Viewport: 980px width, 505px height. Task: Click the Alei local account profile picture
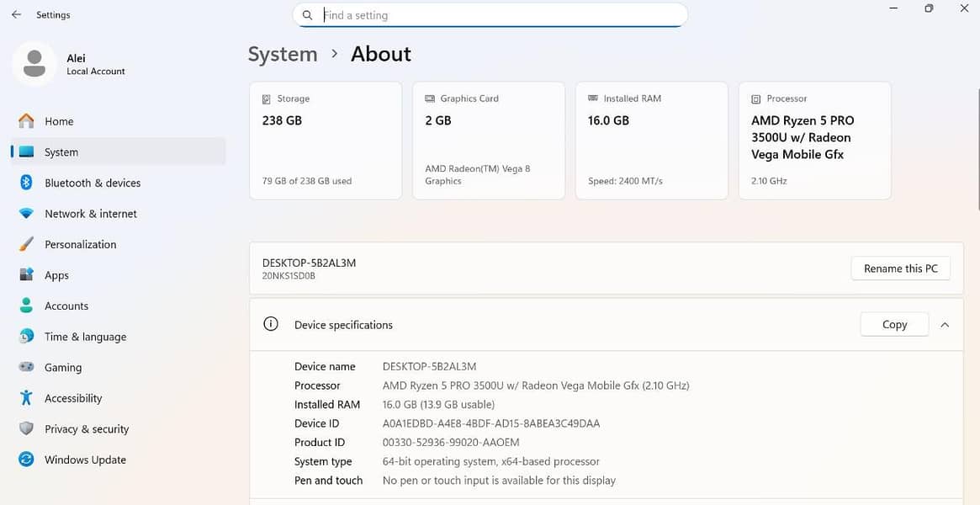pos(34,64)
